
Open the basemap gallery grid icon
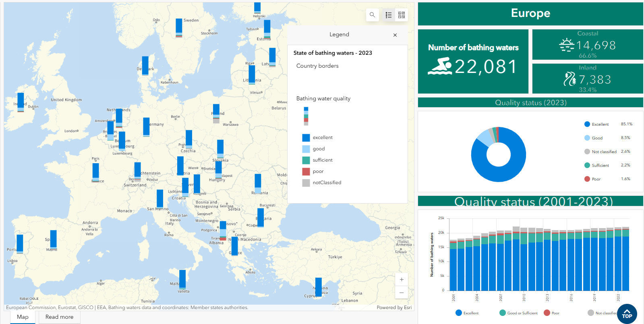pos(402,15)
